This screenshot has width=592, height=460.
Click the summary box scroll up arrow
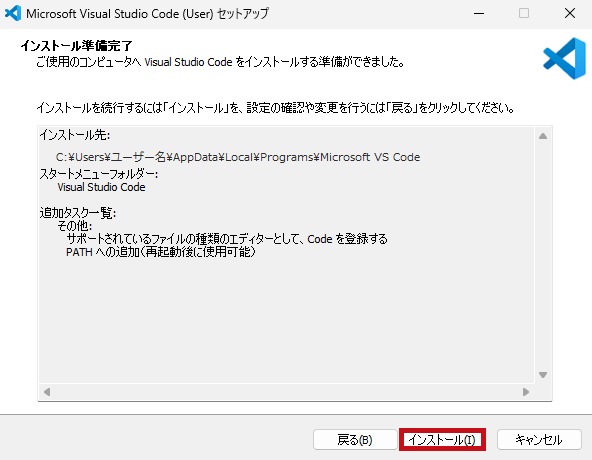point(543,136)
